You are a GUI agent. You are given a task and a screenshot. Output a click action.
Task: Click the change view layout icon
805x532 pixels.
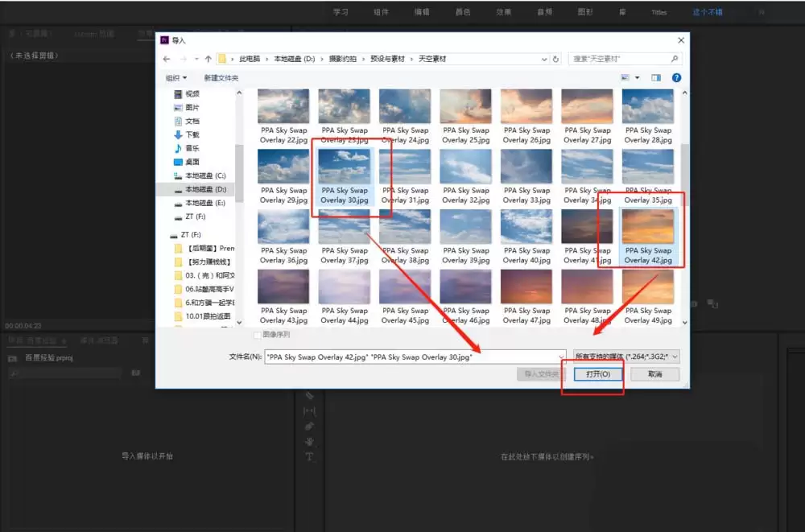[x=625, y=77]
